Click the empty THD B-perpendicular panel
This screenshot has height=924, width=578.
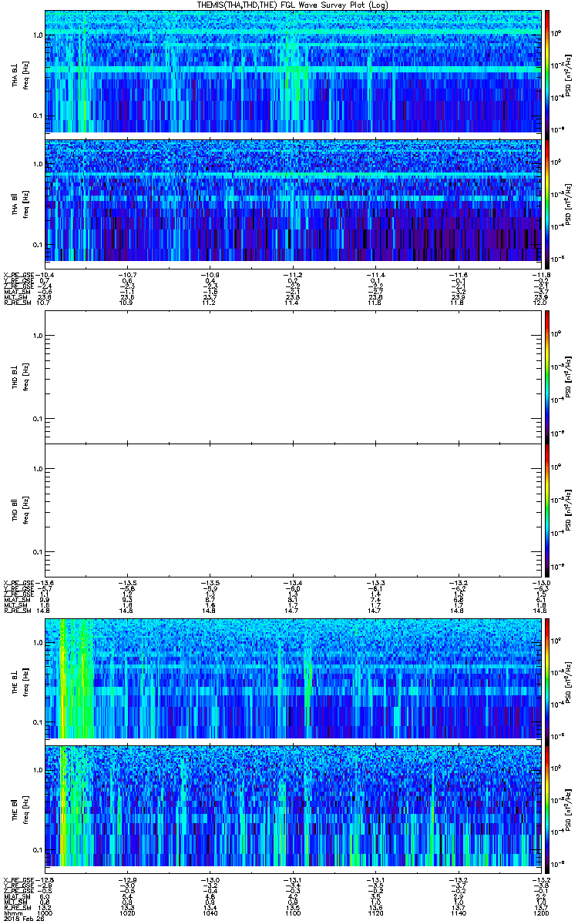click(x=293, y=376)
